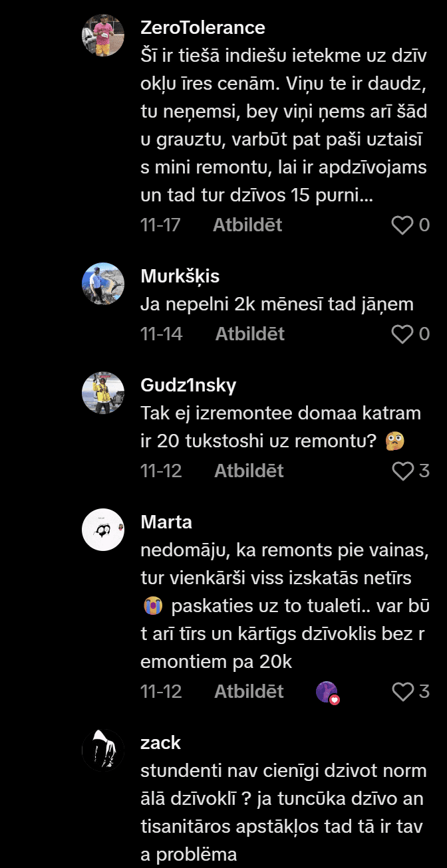Reply to Gudz1nsky's comment with Atbildēt
The height and width of the screenshot is (868, 447).
[x=249, y=471]
